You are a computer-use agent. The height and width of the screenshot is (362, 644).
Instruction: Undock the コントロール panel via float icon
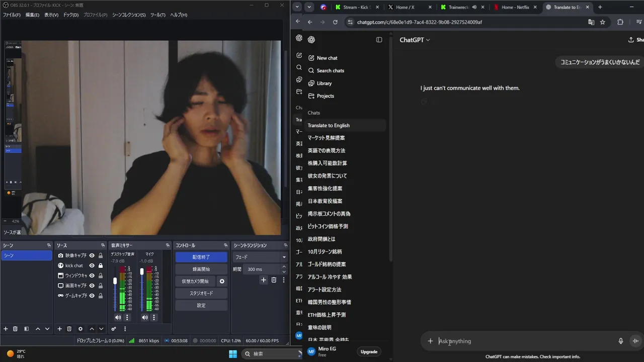225,245
